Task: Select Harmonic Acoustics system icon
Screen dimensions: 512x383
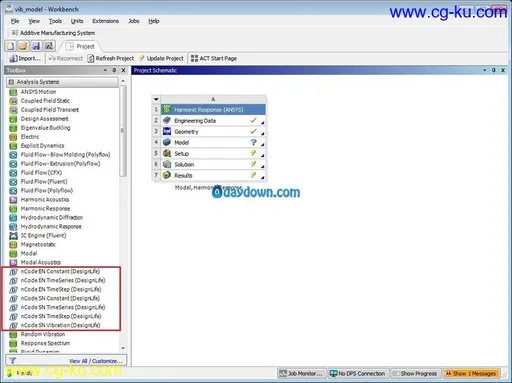Action: click(x=13, y=200)
